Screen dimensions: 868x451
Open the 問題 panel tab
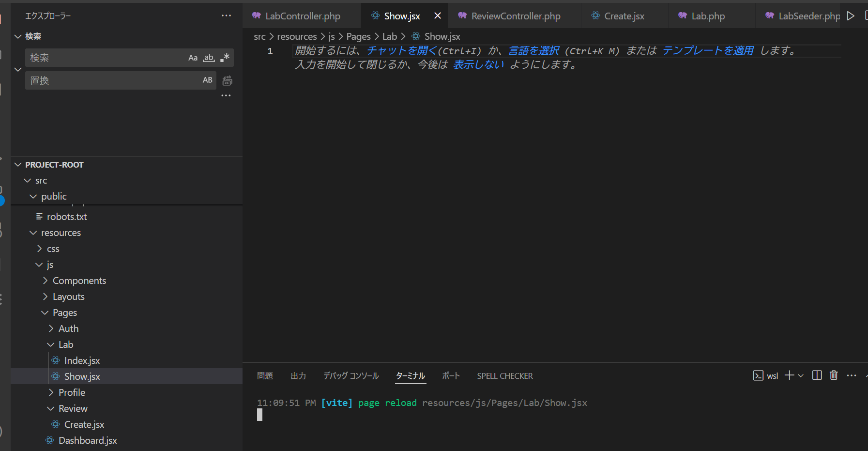click(265, 376)
